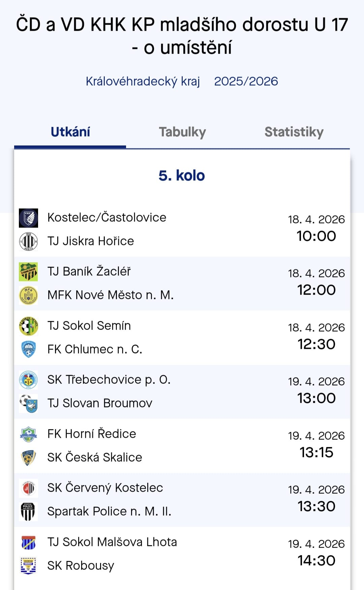The width and height of the screenshot is (364, 590).
Task: Click the TJ Slovan Broumov crest
Action: click(x=28, y=403)
